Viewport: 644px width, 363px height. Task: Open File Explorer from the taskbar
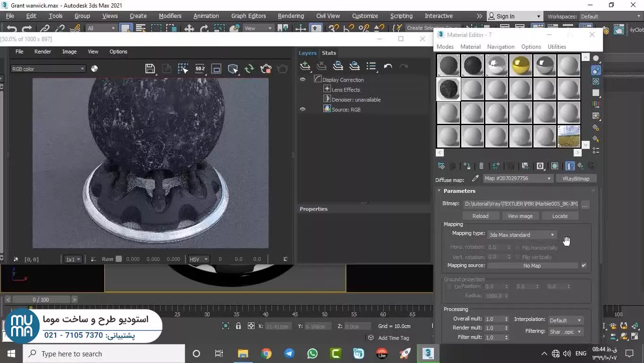pyautogui.click(x=243, y=354)
